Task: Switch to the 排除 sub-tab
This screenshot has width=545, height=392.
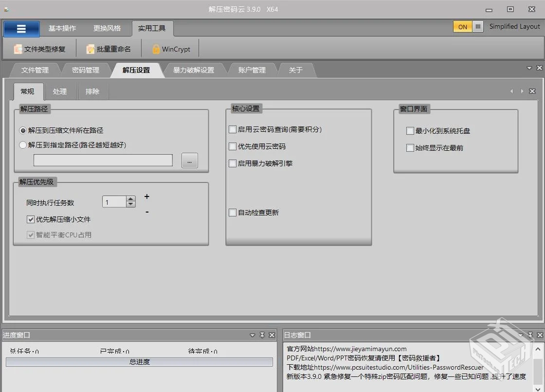Action: 92,91
